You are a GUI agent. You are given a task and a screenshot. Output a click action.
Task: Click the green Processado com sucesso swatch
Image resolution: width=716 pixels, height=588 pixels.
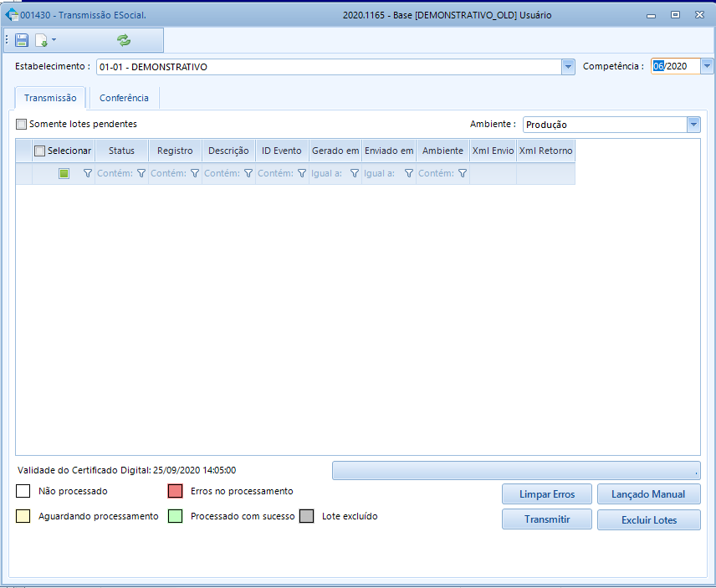[x=176, y=516]
